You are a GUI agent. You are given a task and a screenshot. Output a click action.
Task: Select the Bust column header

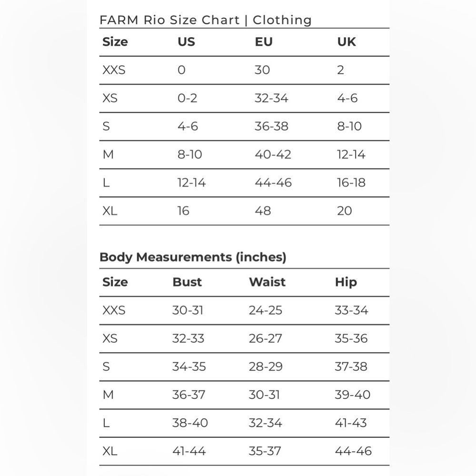click(187, 282)
